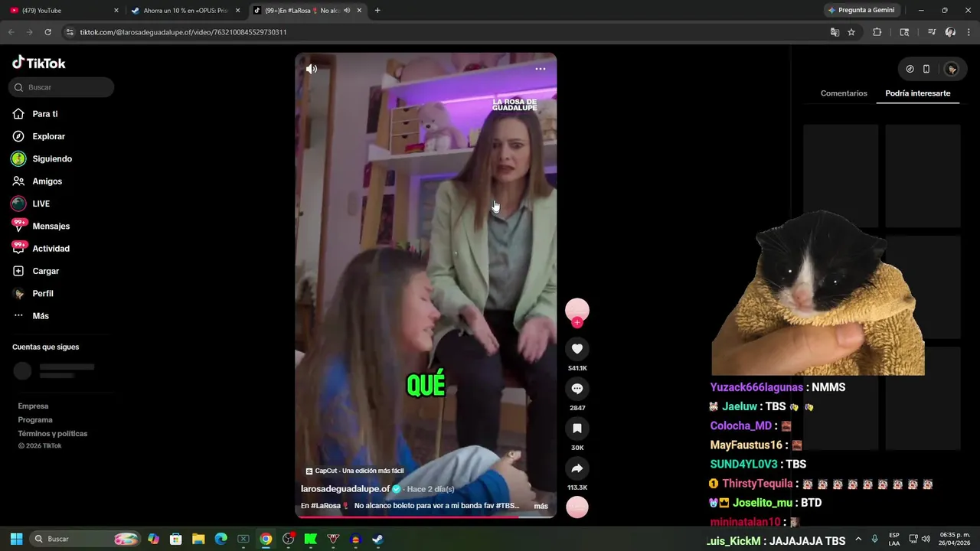The width and height of the screenshot is (980, 551).
Task: Open the comments bubble icon showing 2847
Action: click(577, 389)
